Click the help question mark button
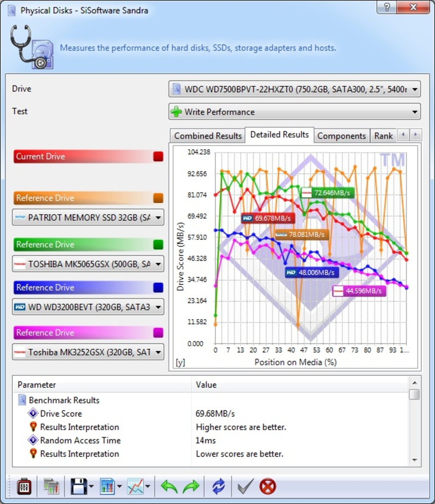 (387, 7)
